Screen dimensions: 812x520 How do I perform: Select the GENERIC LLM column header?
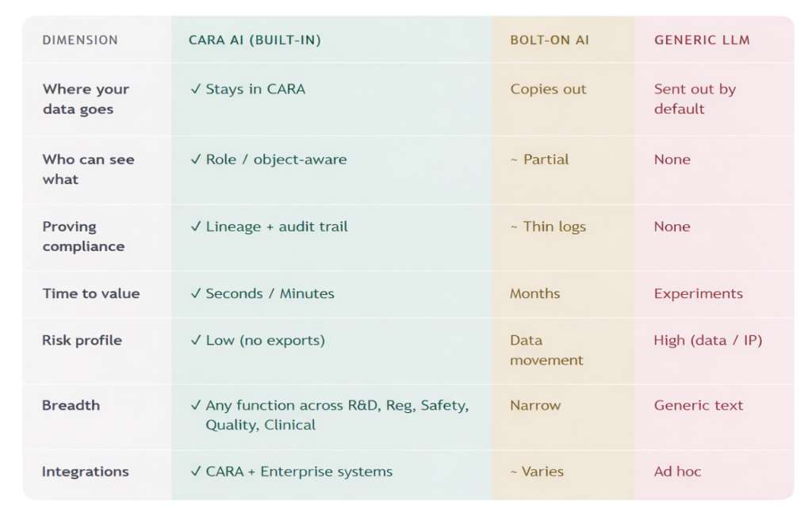tap(702, 40)
